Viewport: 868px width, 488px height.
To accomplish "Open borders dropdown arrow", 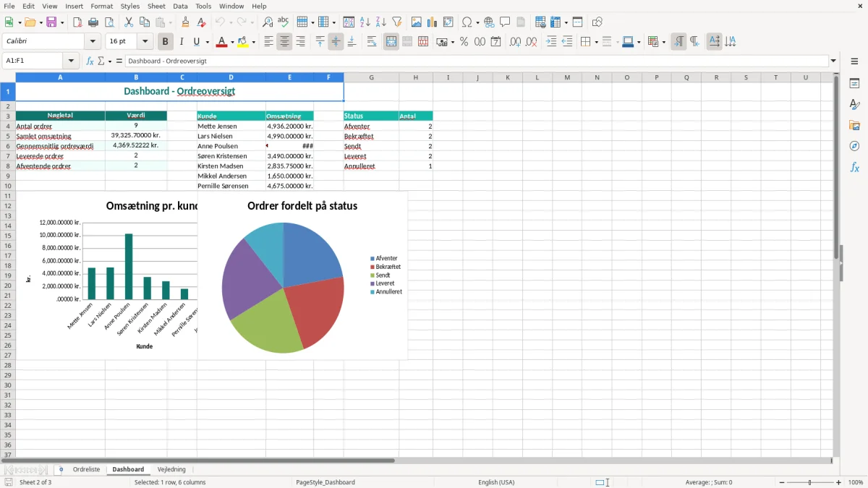I will point(596,42).
